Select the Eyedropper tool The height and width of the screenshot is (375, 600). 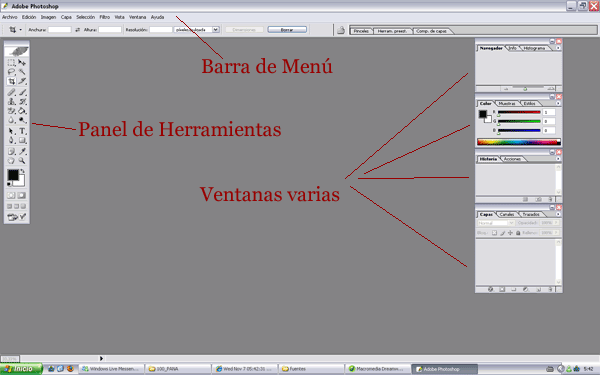click(x=22, y=152)
